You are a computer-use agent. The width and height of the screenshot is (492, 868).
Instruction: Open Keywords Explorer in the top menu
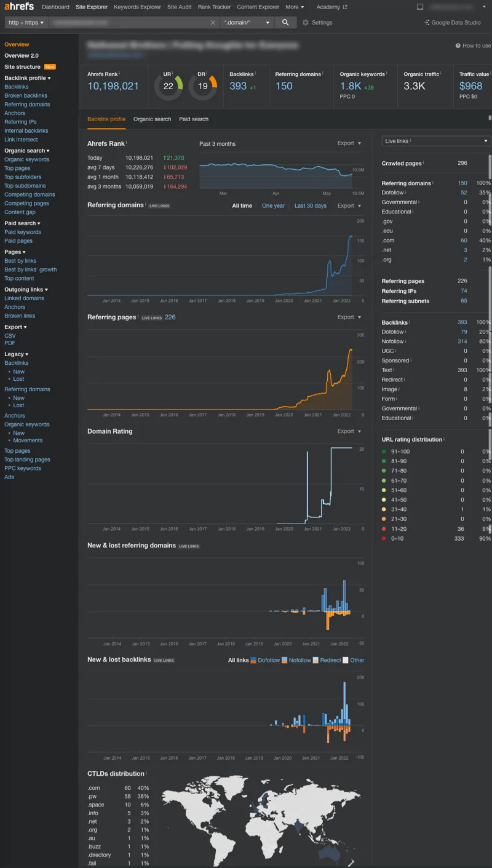click(x=137, y=7)
